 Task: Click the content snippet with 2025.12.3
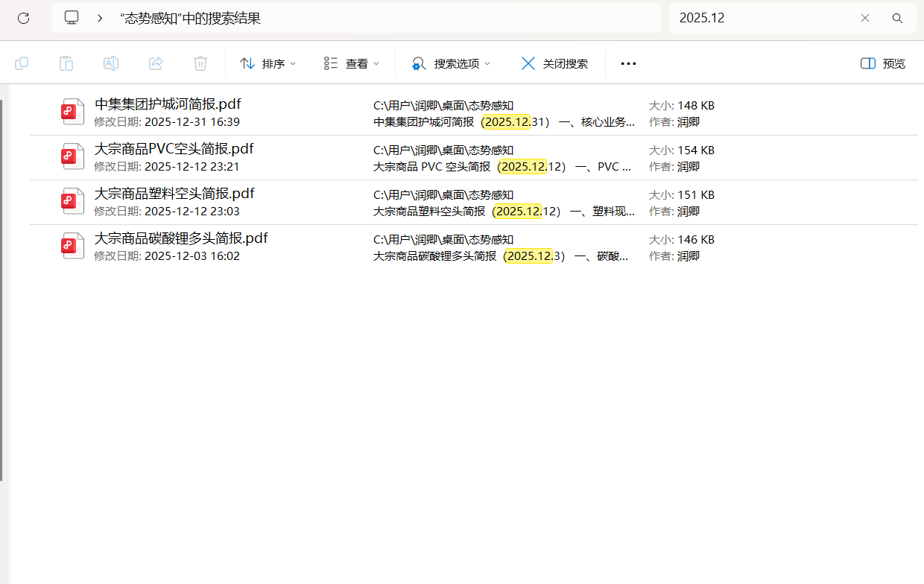click(x=501, y=256)
